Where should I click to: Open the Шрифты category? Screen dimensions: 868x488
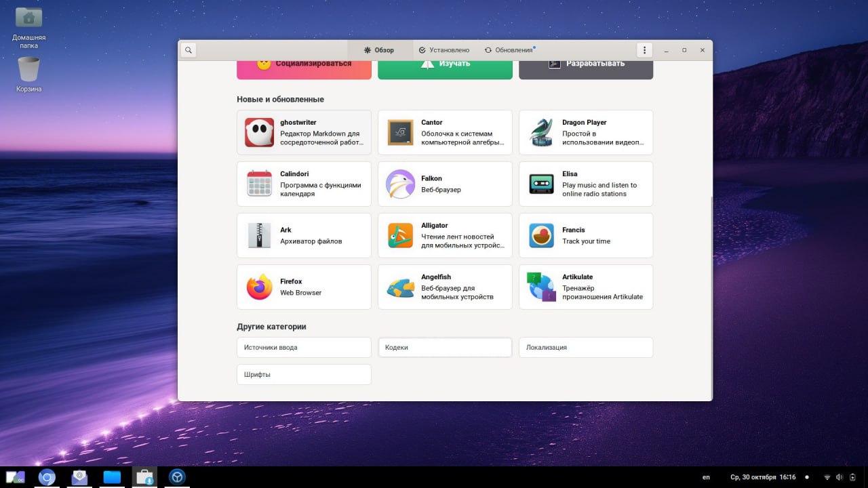click(304, 374)
